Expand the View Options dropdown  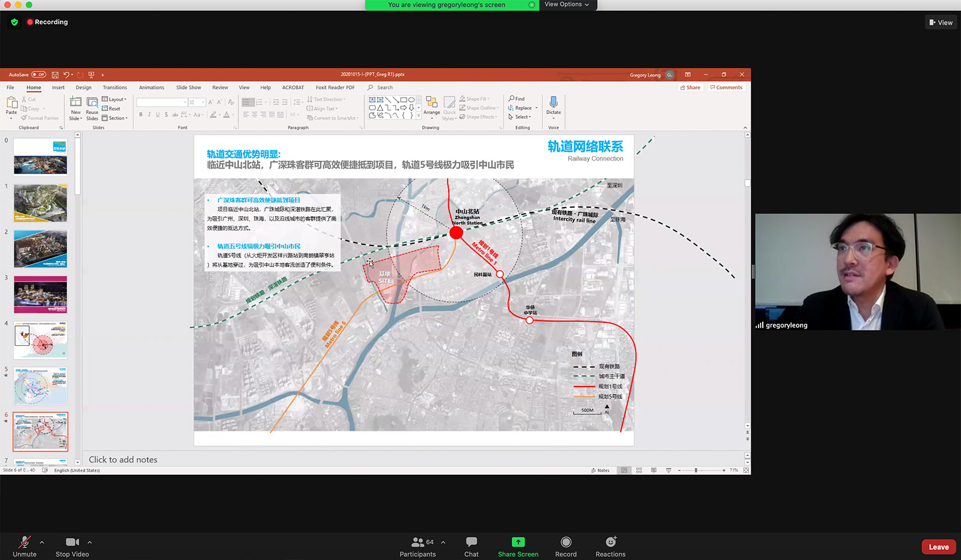point(566,5)
